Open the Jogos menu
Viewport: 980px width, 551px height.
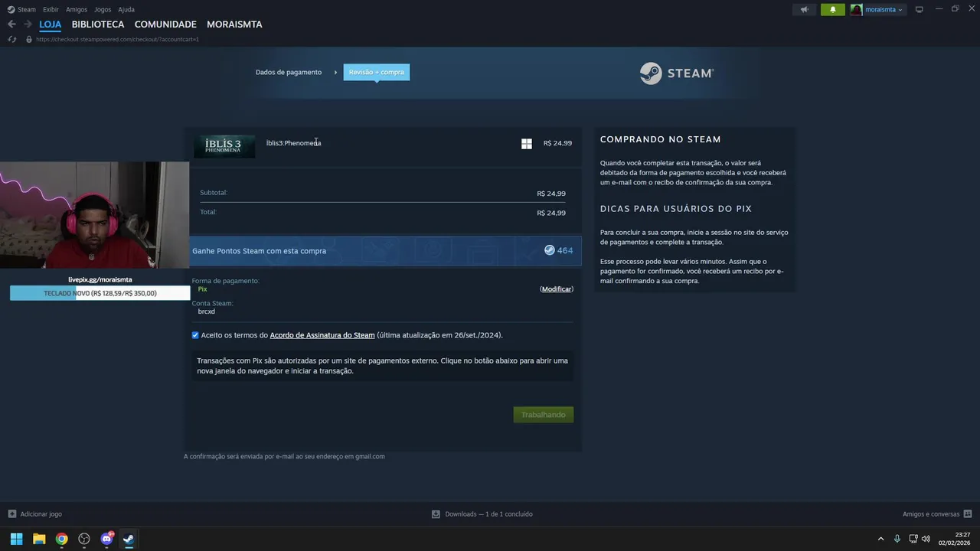[103, 9]
